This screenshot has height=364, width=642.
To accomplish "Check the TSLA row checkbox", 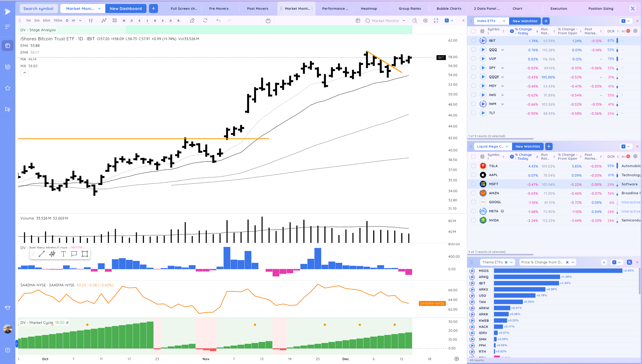I will [x=473, y=166].
